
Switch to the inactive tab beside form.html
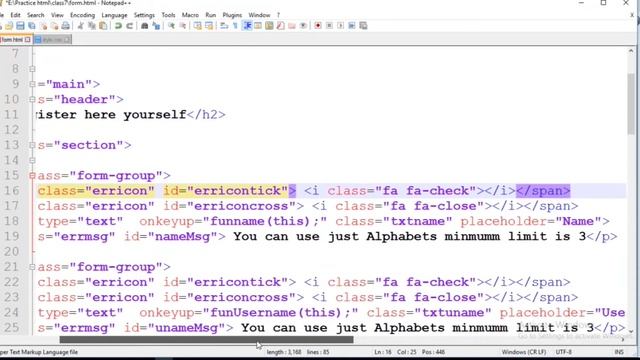[52, 40]
